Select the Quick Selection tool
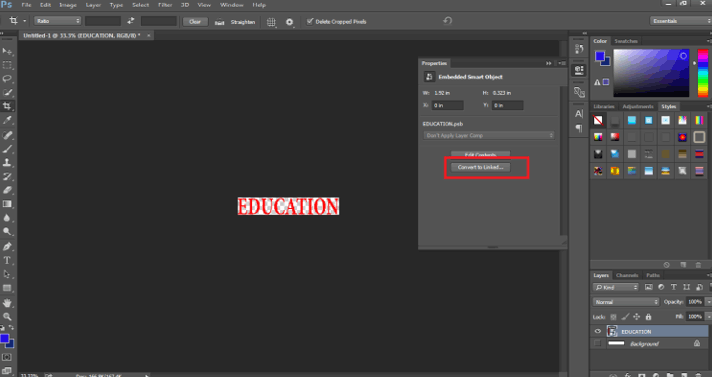The image size is (712, 377). click(7, 93)
